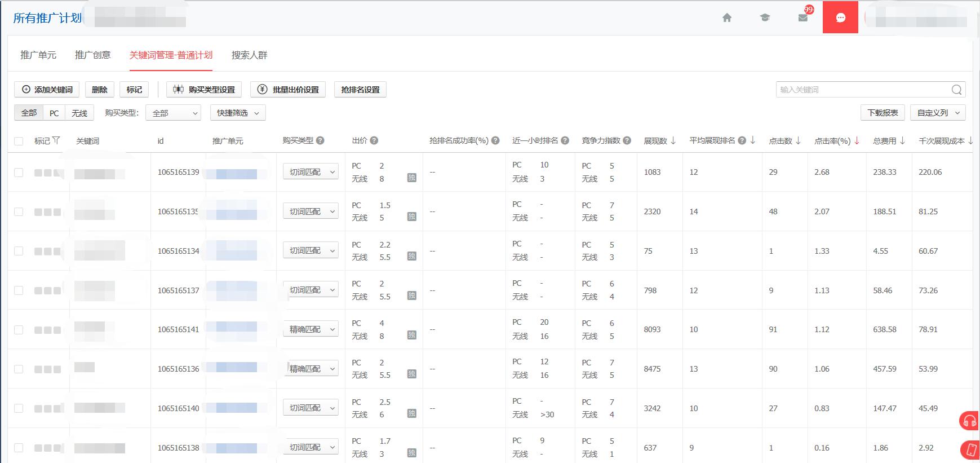980x463 pixels.
Task: Open help icon next to 购买类型 header
Action: click(320, 140)
